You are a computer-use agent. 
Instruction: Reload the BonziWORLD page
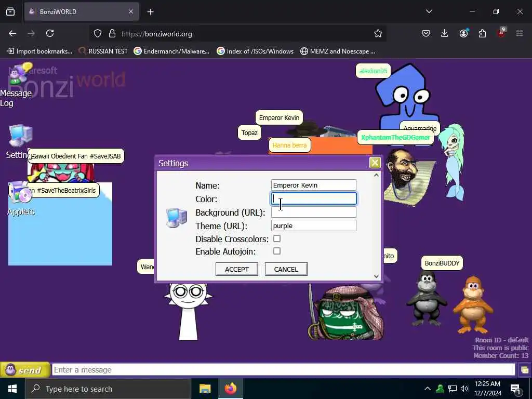(50, 34)
